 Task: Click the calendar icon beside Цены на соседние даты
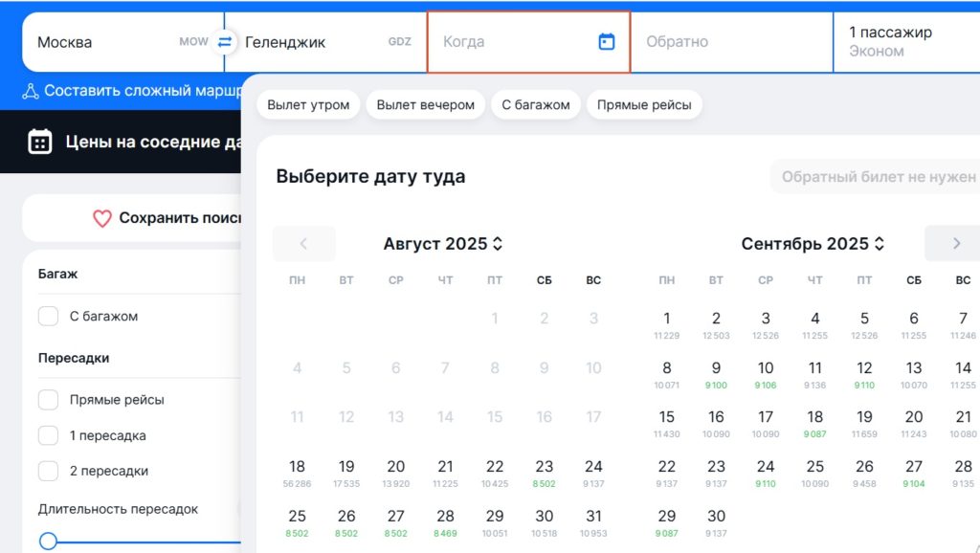tap(38, 142)
